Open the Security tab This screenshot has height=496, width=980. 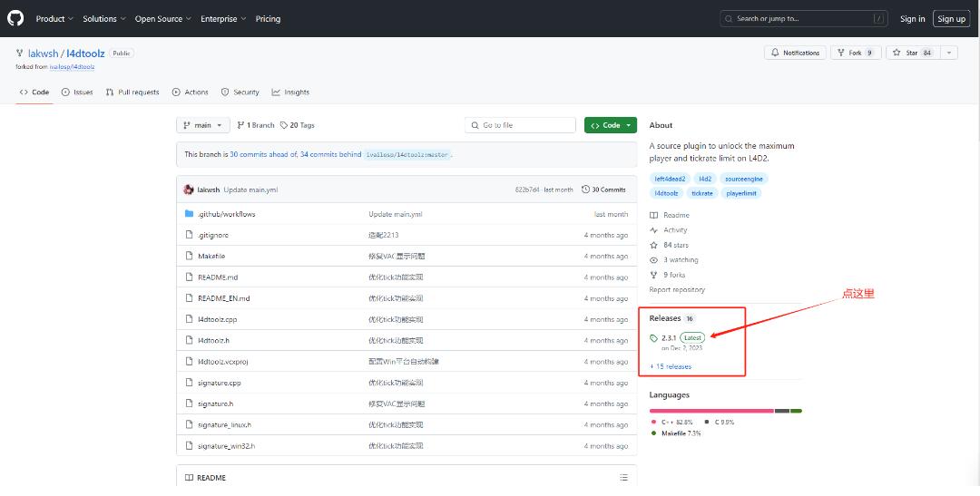240,92
